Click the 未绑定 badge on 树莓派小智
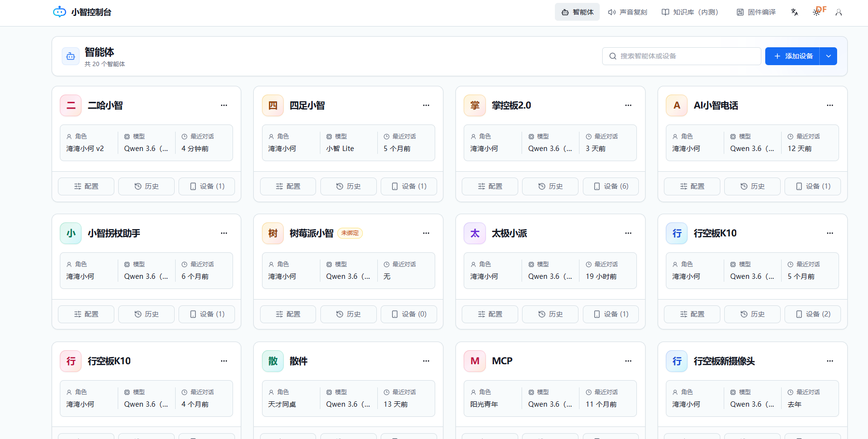The image size is (868, 439). (350, 233)
